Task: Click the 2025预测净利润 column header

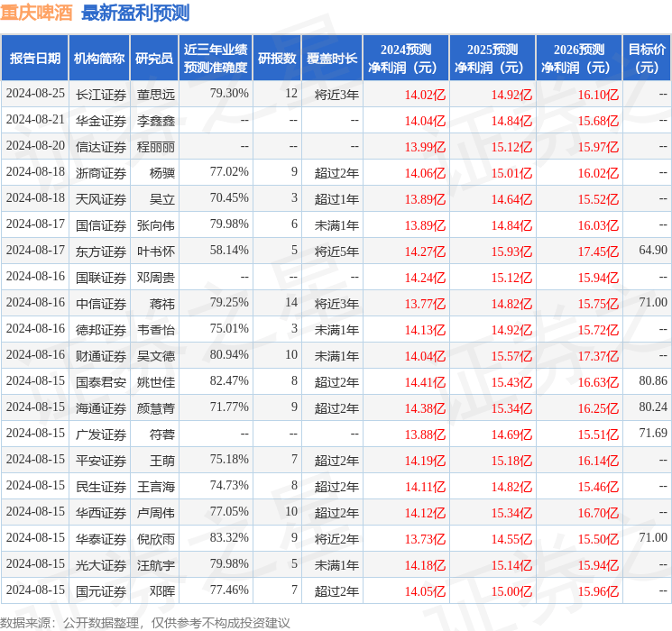Action: coord(492,58)
